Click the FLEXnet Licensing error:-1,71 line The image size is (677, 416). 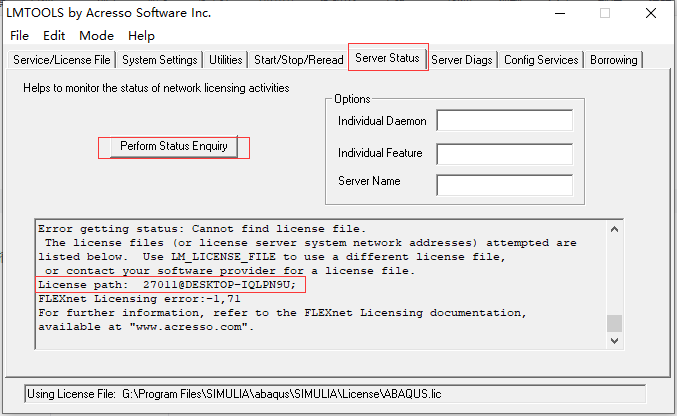click(139, 299)
